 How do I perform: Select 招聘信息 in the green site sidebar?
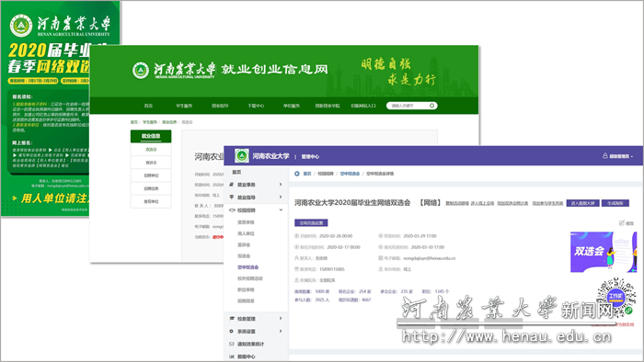click(x=151, y=188)
